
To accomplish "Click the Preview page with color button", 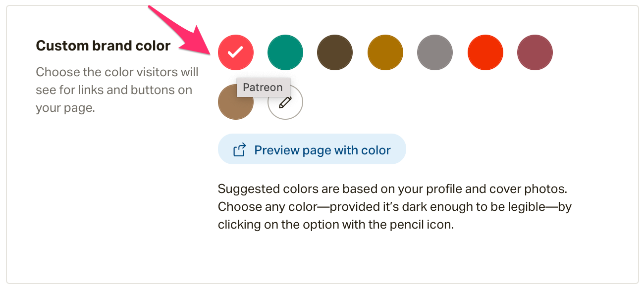I will 312,149.
